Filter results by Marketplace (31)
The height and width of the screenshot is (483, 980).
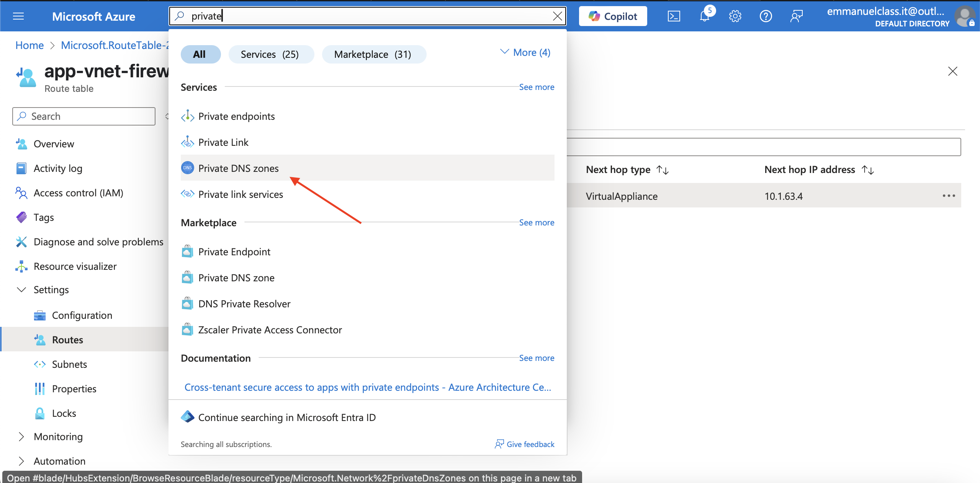click(374, 54)
